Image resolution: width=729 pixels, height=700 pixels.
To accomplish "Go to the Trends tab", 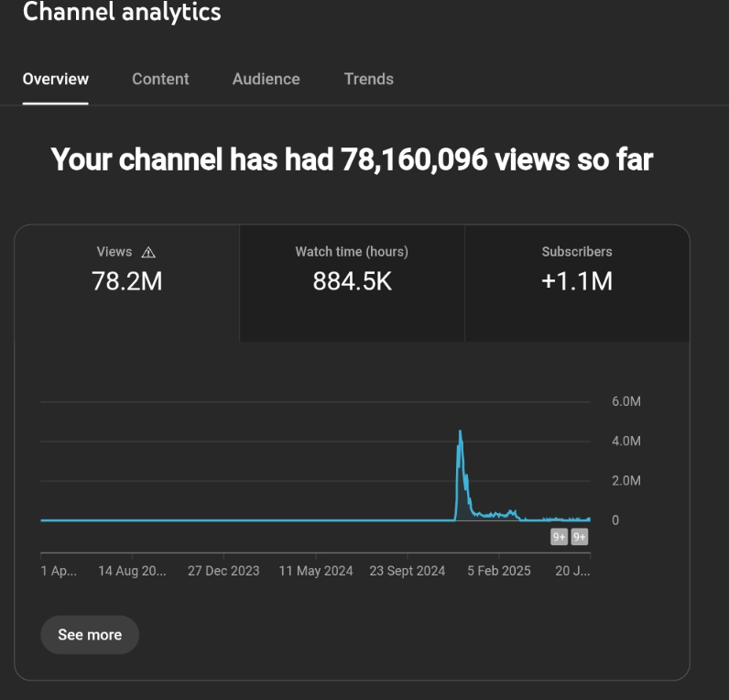I will click(368, 79).
